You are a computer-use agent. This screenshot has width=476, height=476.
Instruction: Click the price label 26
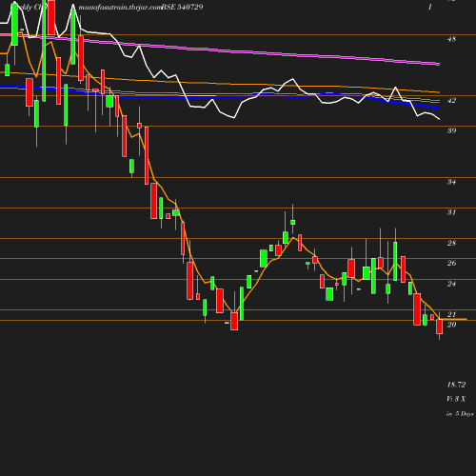pyautogui.click(x=451, y=263)
